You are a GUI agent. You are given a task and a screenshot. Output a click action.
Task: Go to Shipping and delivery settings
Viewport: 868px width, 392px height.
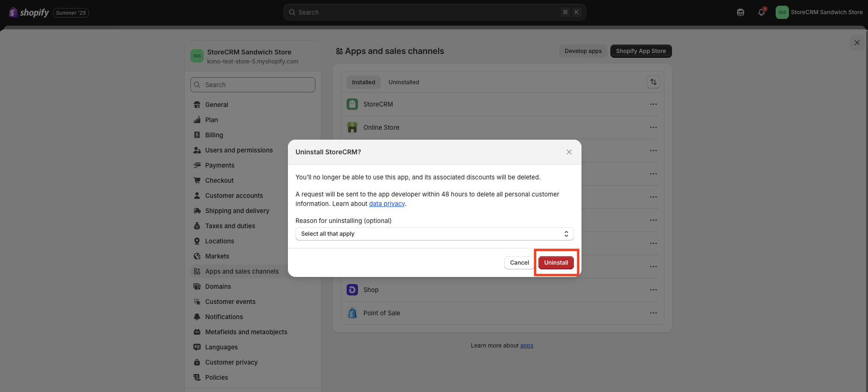pyautogui.click(x=253, y=211)
